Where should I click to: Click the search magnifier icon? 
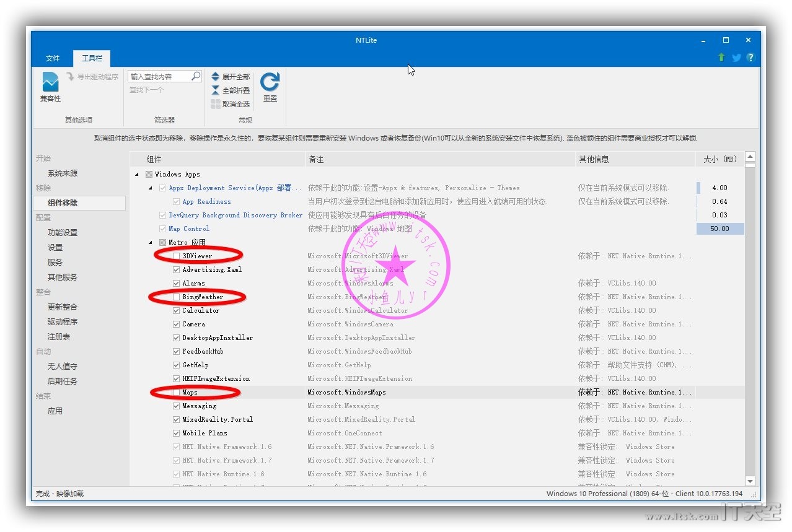(196, 76)
